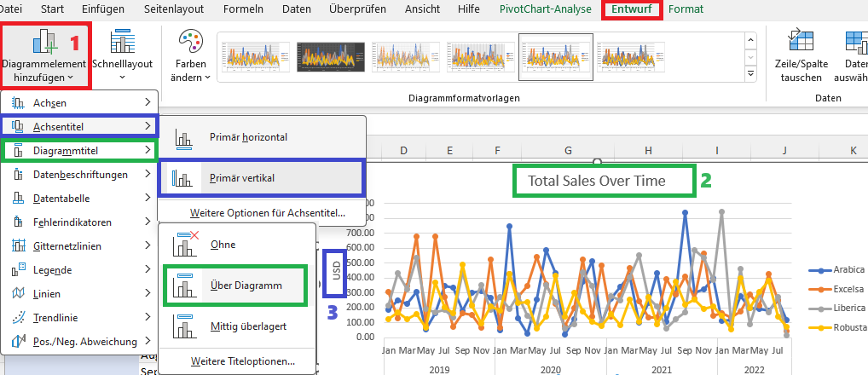Viewport: 868px width, 375px height.
Task: Select column G header
Action: pos(568,150)
